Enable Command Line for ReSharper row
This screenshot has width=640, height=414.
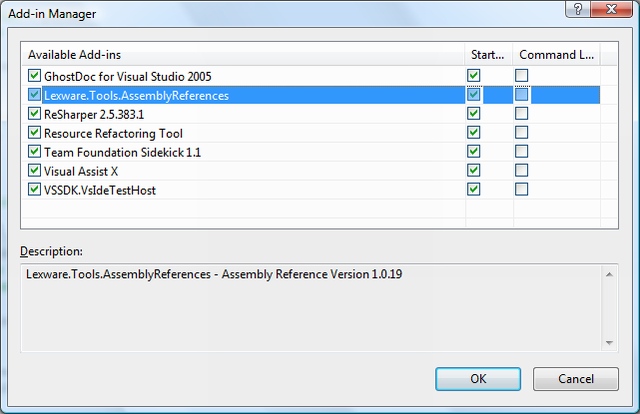pos(522,114)
